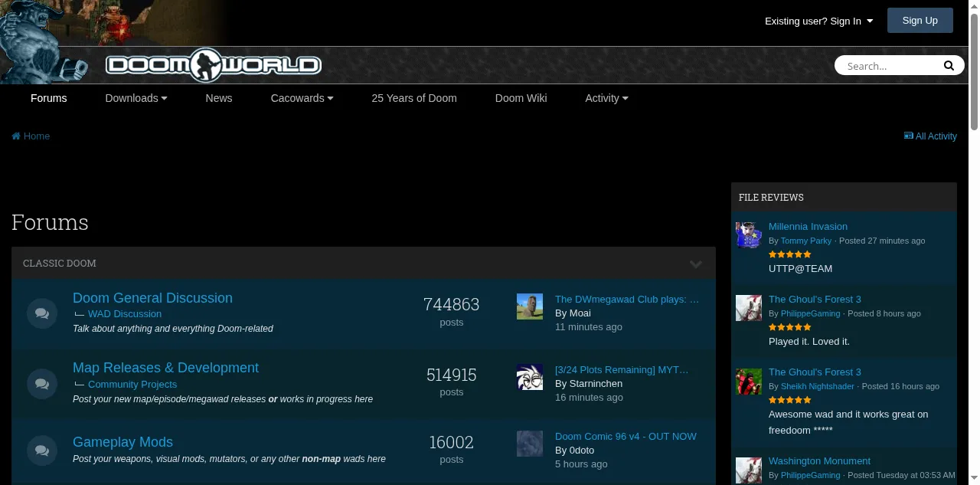Open 0doto's avatar thumbnail
Viewport: 980px width, 485px height.
point(530,444)
